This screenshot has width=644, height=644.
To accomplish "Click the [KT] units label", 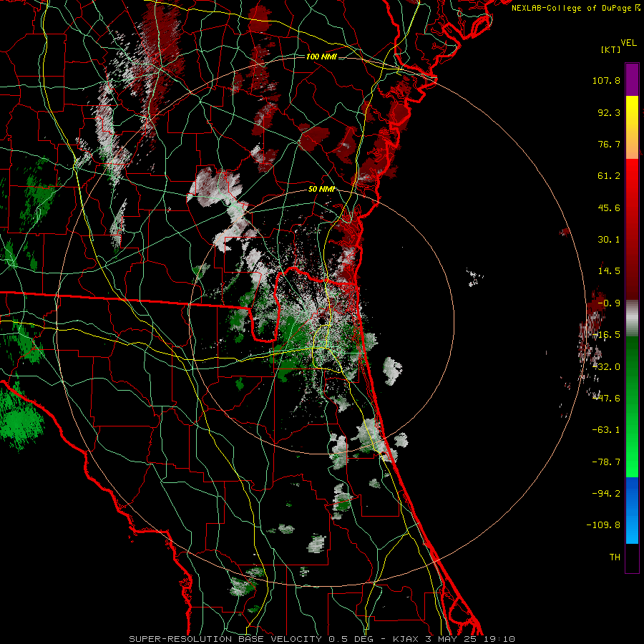I will [611, 49].
